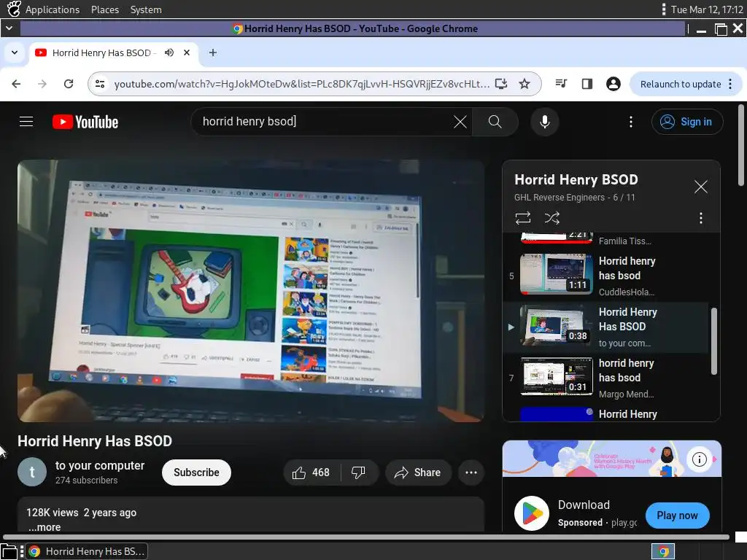Click the main video player
The height and width of the screenshot is (560, 747).
pos(251,291)
